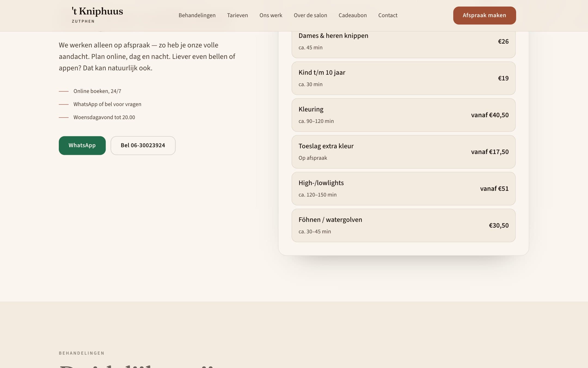Pick the Föhnen / watergolven card
This screenshot has height=368, width=588.
tap(403, 225)
